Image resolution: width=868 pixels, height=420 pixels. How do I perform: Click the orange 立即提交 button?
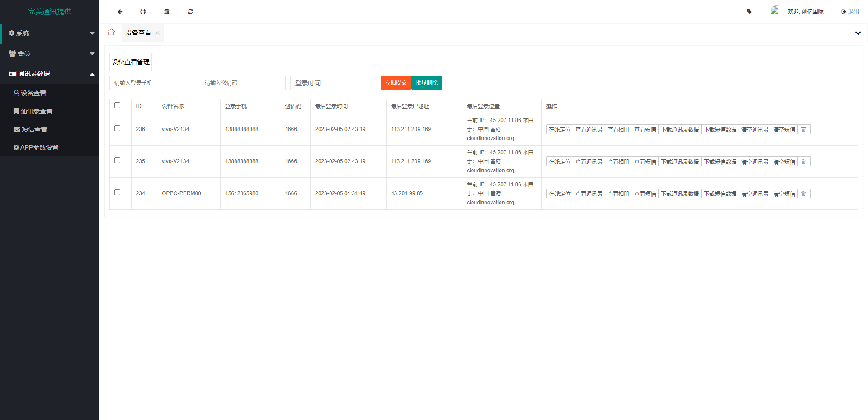tap(396, 83)
